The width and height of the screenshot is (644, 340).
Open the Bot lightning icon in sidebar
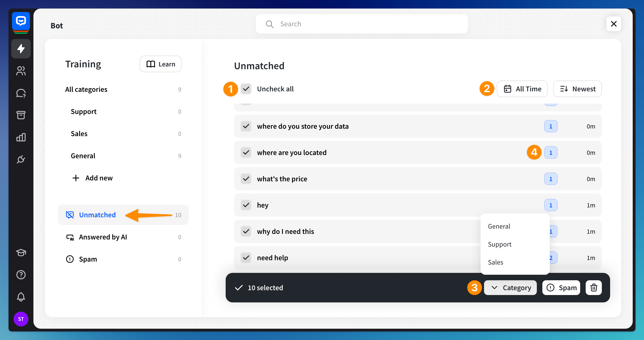[x=21, y=48]
